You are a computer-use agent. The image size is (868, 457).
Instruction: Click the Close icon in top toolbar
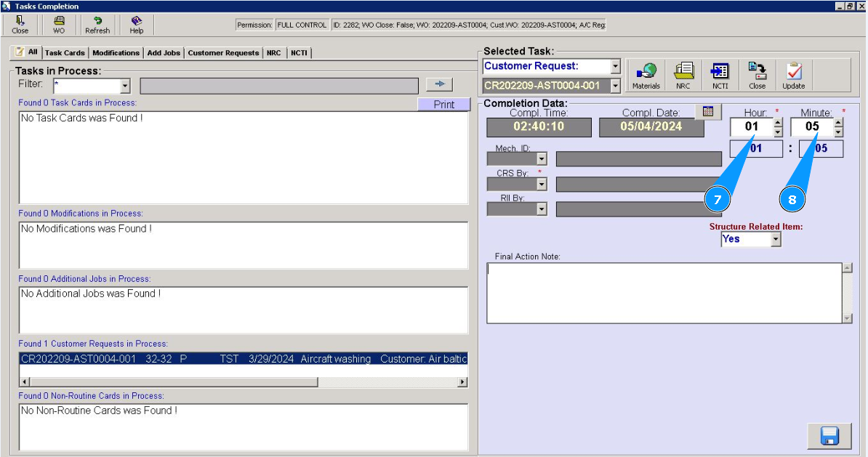(20, 25)
